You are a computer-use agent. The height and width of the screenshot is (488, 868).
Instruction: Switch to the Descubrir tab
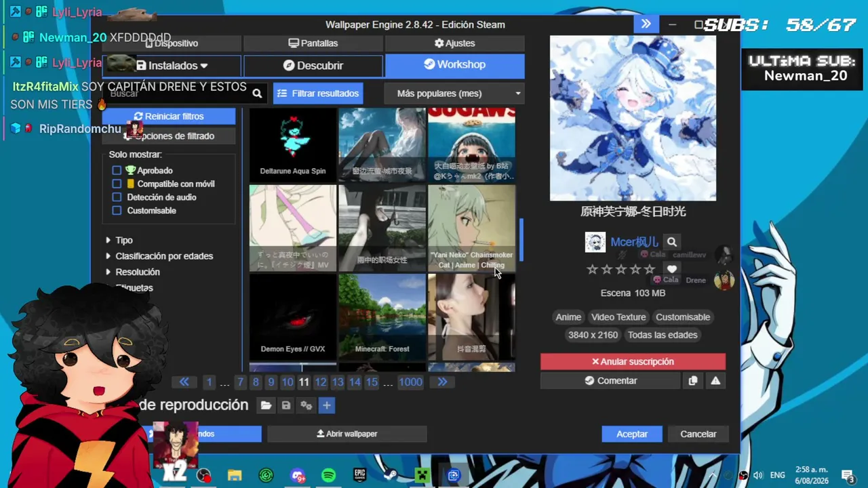pyautogui.click(x=313, y=66)
